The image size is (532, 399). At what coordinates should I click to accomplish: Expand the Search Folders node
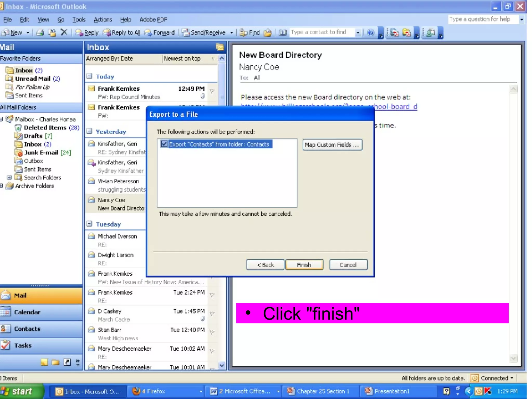(x=9, y=177)
